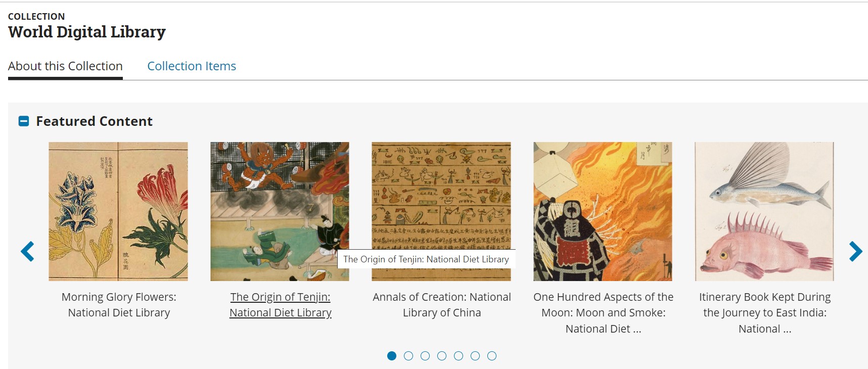The image size is (868, 369).
Task: Select the About this Collection tab
Action: (65, 66)
